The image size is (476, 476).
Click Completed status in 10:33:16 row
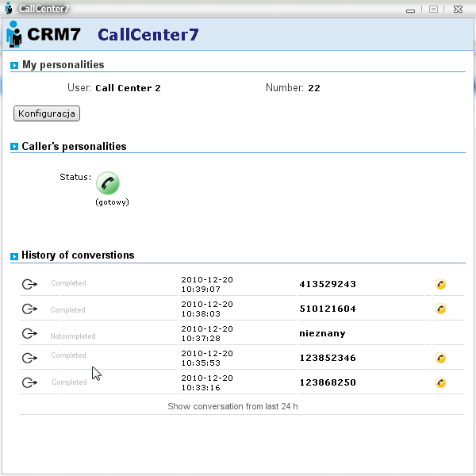point(69,382)
